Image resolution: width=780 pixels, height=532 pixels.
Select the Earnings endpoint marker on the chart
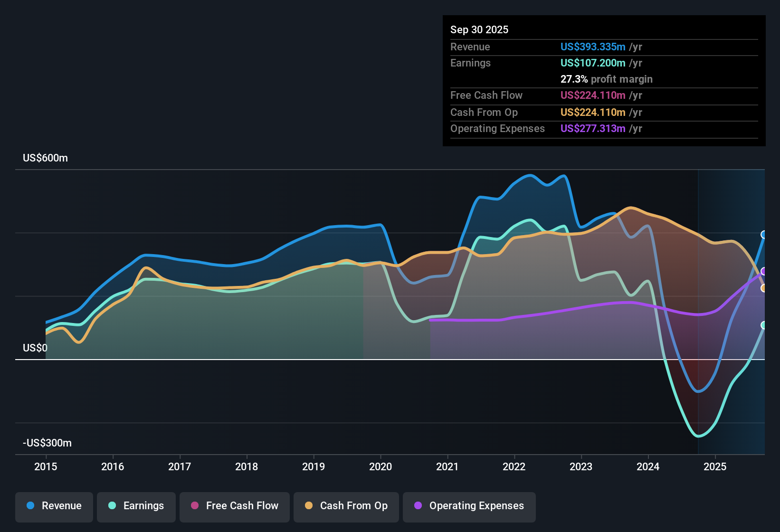(x=764, y=325)
